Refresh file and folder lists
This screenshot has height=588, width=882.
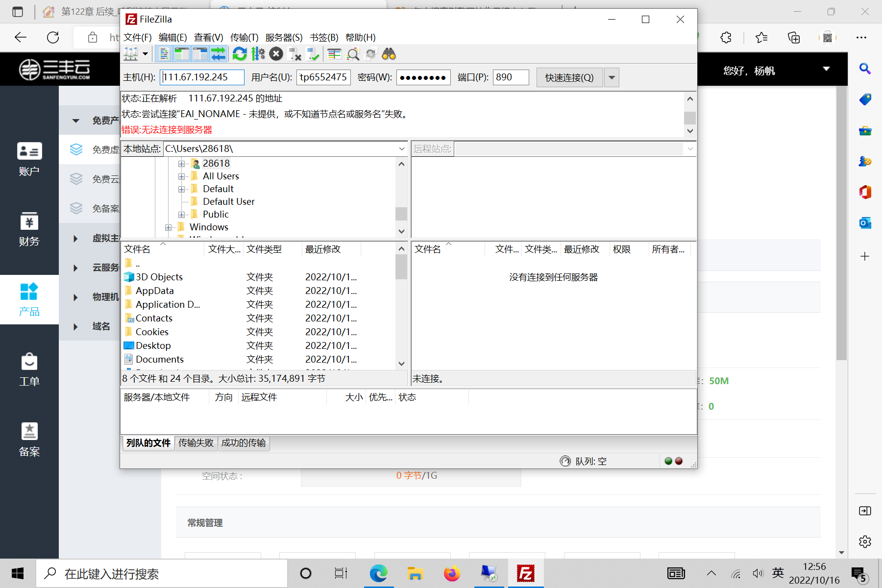pyautogui.click(x=240, y=54)
